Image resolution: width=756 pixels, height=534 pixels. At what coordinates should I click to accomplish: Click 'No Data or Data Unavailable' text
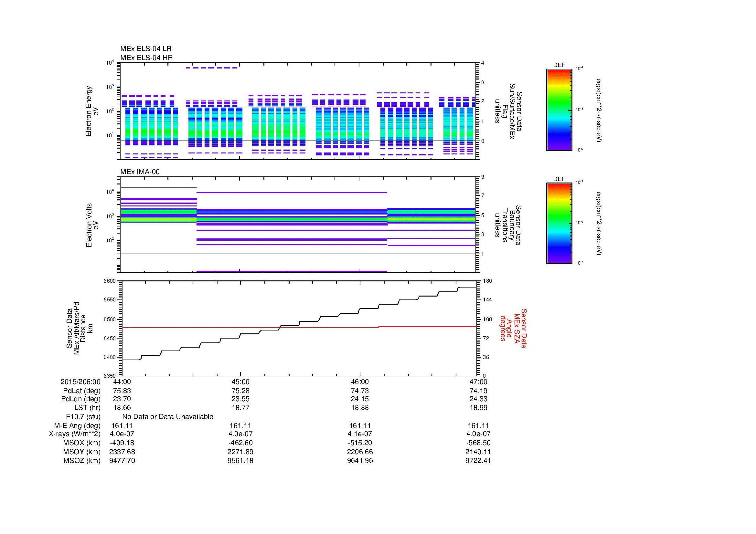pos(168,417)
